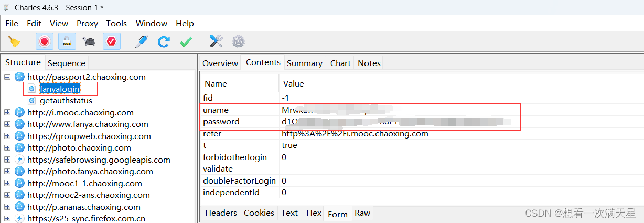This screenshot has width=644, height=223.
Task: Open the Tools wrench icon
Action: (x=216, y=41)
